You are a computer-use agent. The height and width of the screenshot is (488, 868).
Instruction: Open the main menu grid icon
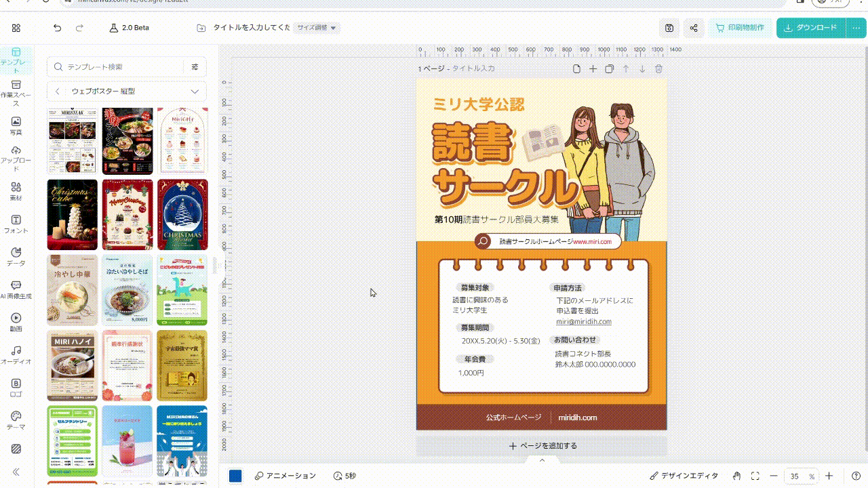[x=16, y=28]
